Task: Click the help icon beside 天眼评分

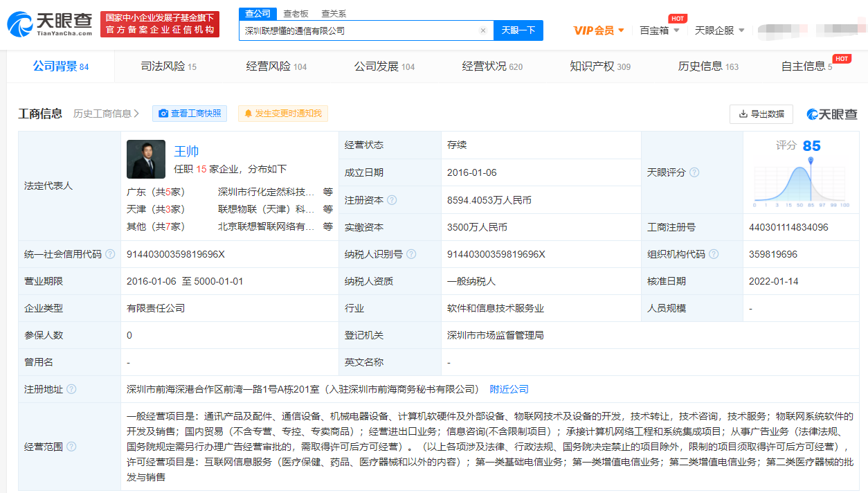Action: (694, 172)
